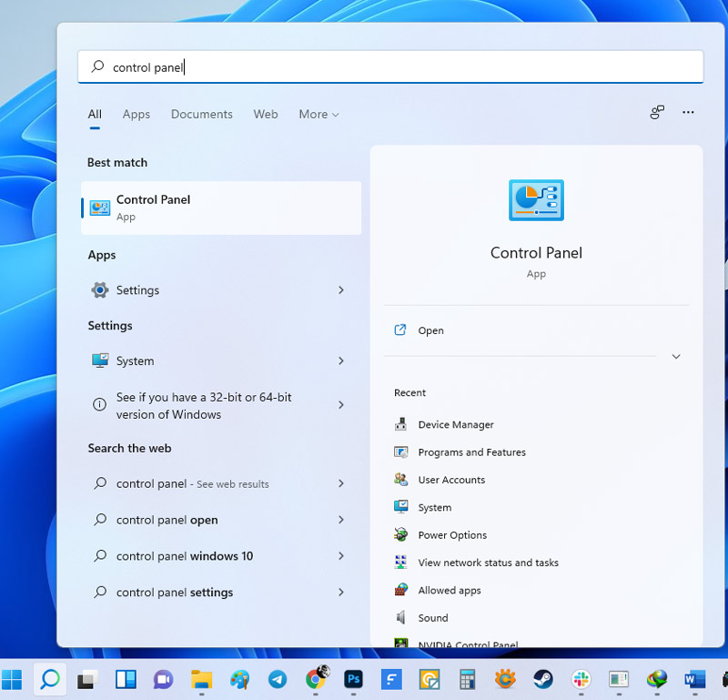728x700 pixels.
Task: Click the account search options icon
Action: click(657, 112)
